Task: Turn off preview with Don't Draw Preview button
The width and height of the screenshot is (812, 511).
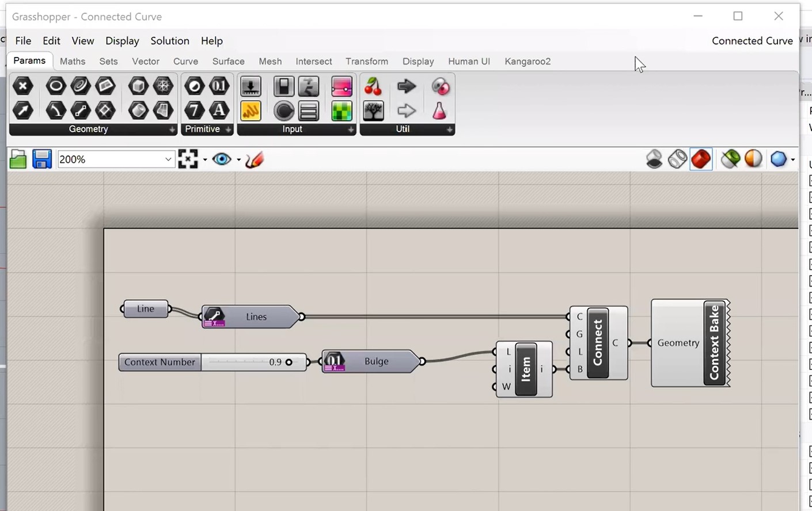Action: [654, 159]
